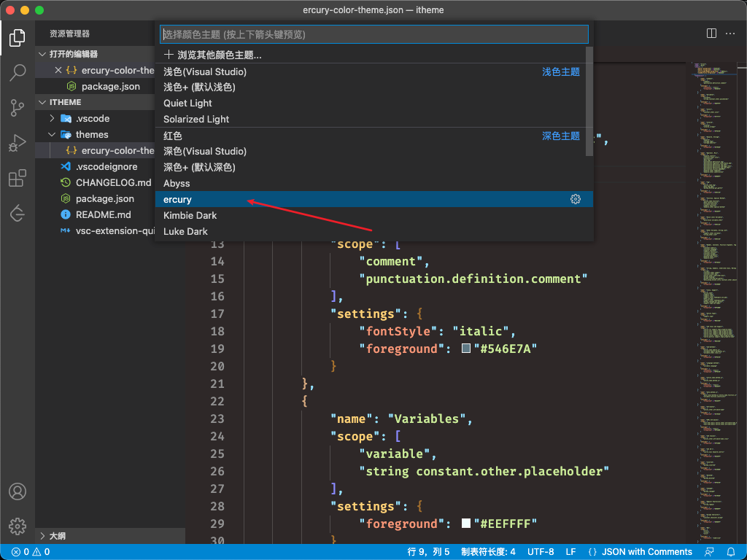Click the README.md info icon
747x560 pixels.
[66, 214]
